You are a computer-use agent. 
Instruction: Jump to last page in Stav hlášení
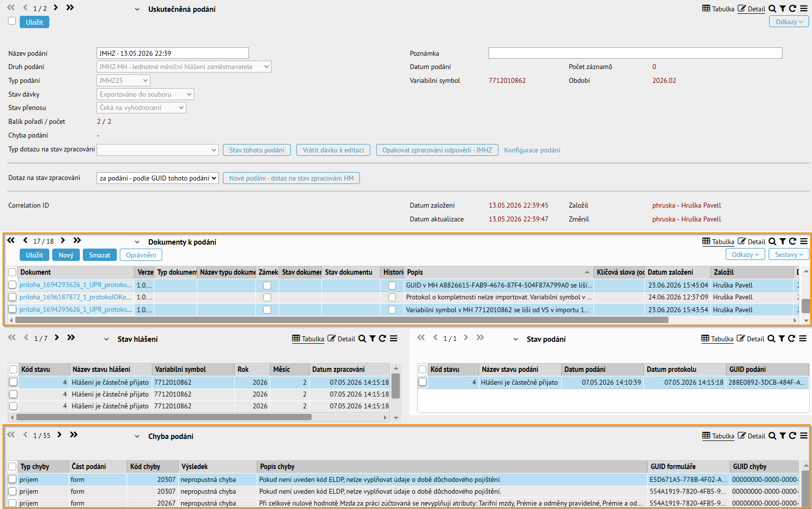pyautogui.click(x=71, y=338)
